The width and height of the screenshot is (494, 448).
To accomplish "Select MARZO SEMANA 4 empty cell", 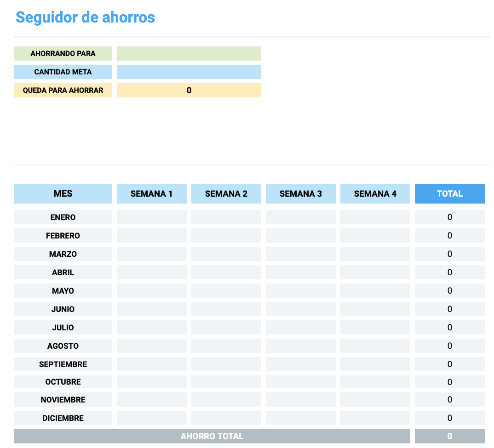I will pos(375,254).
